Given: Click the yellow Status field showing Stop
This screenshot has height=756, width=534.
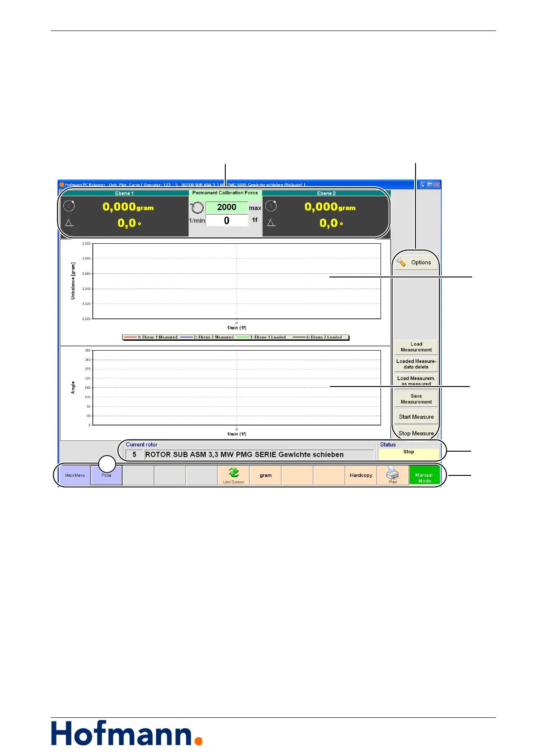Looking at the screenshot, I should coord(408,453).
